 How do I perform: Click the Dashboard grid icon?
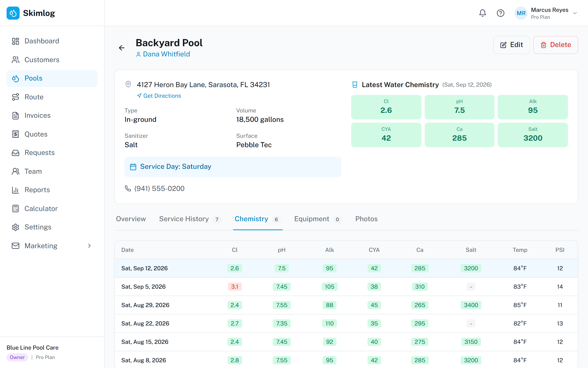coord(16,41)
